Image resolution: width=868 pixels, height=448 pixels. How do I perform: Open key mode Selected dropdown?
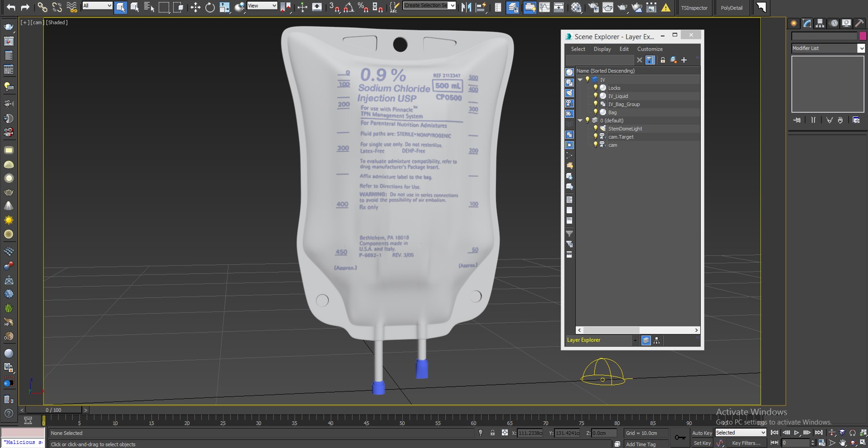coord(741,433)
